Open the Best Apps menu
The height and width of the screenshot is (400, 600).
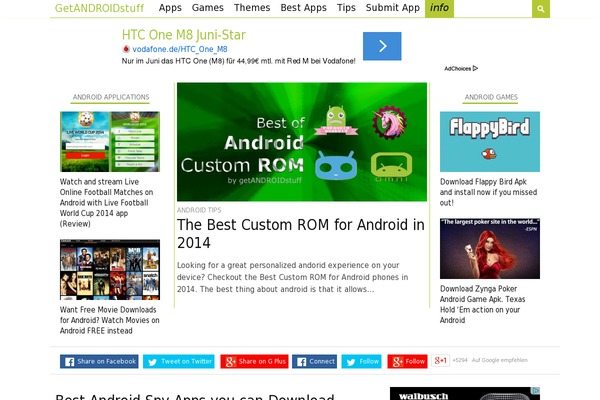tap(303, 8)
